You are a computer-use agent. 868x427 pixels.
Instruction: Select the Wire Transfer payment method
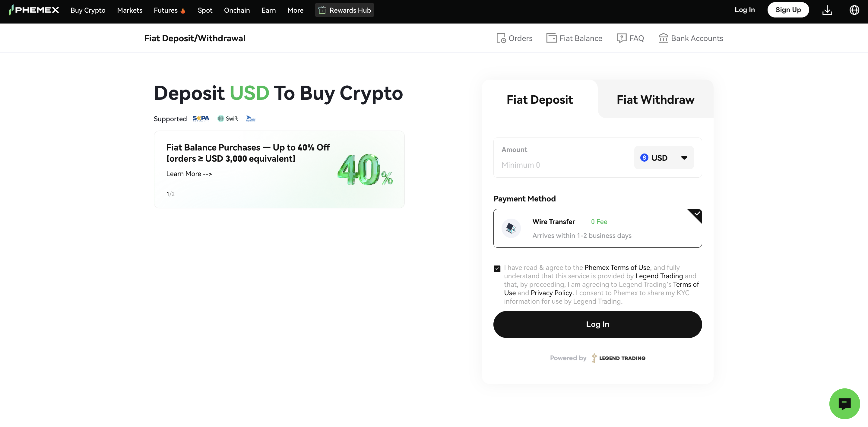597,228
